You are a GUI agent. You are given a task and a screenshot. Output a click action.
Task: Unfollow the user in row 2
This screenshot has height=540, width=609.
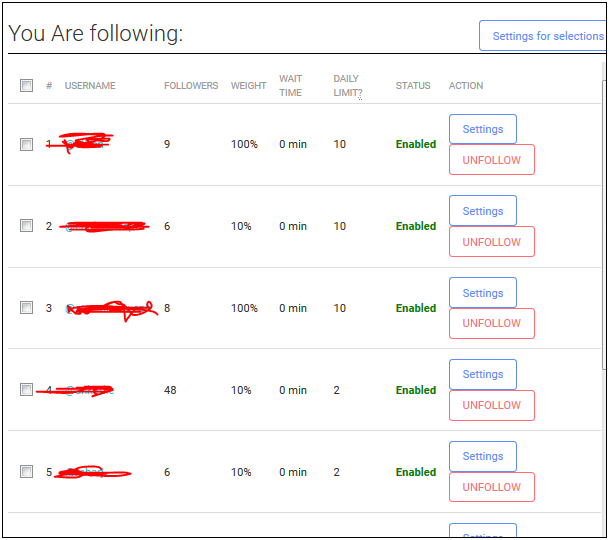click(492, 242)
